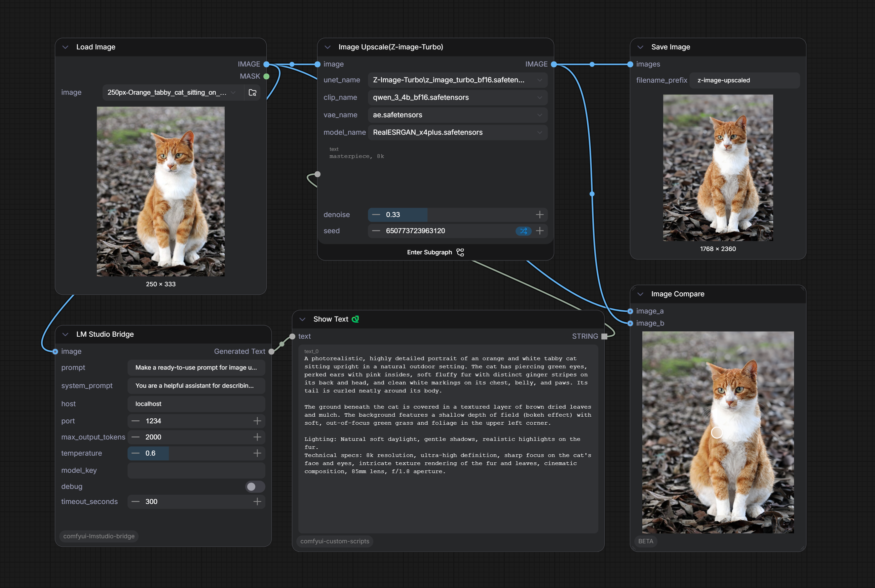This screenshot has height=588, width=875.
Task: Click the Load Image MASK output port
Action: click(266, 77)
